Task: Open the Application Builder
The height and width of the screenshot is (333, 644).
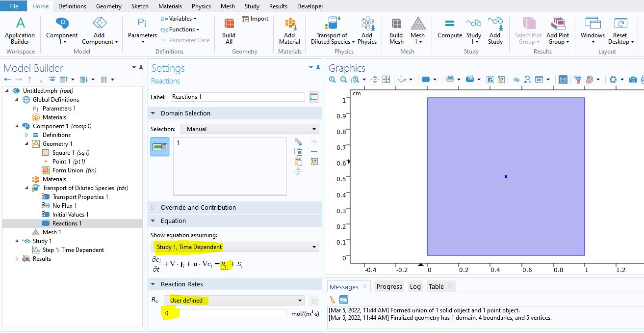Action: pyautogui.click(x=20, y=30)
